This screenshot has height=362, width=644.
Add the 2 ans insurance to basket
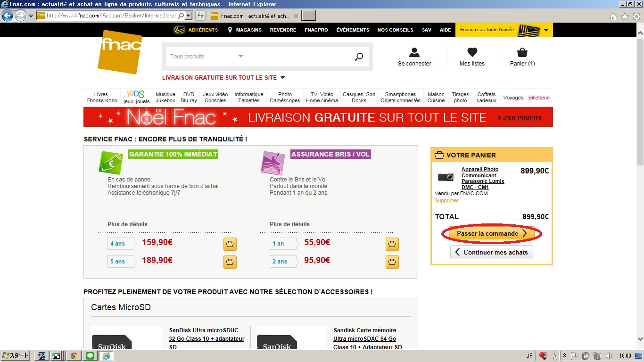point(392,262)
